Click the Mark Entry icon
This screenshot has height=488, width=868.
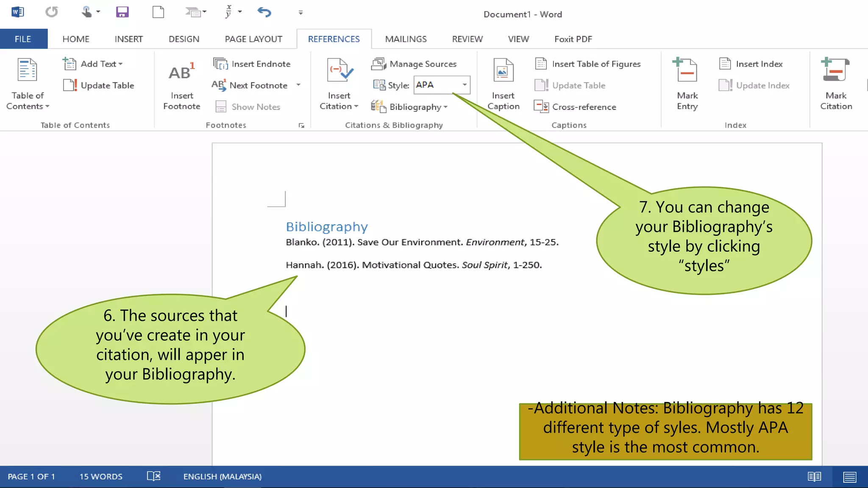(x=687, y=71)
